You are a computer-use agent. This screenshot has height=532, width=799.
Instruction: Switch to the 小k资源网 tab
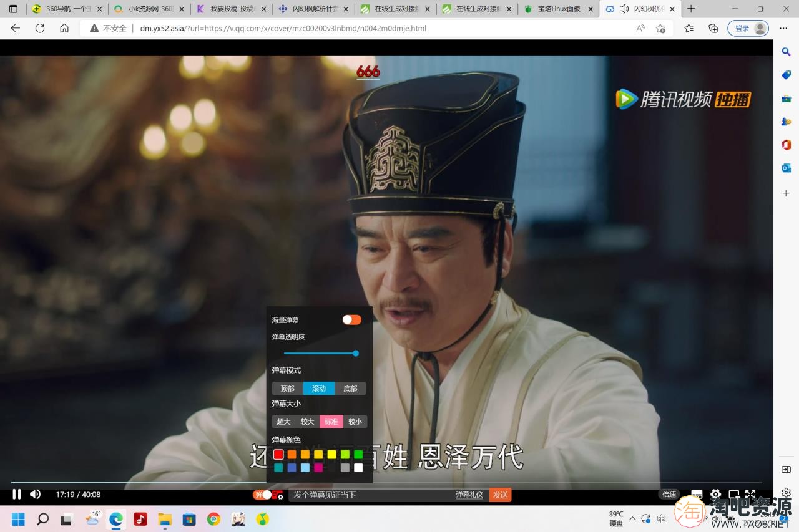click(x=149, y=9)
